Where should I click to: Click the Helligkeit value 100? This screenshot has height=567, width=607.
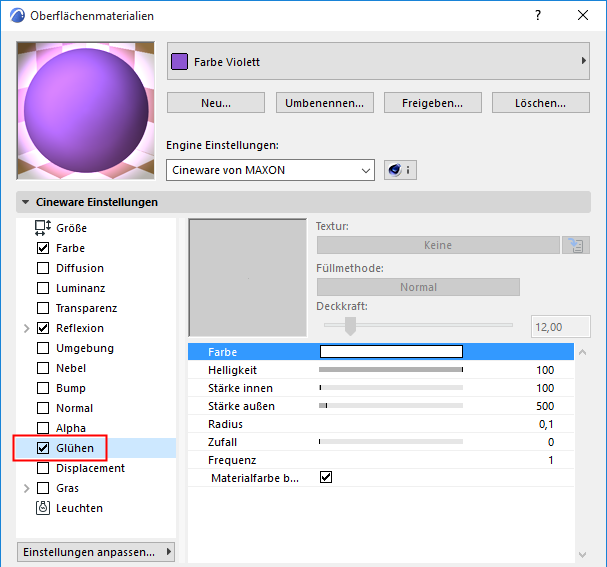tap(545, 370)
